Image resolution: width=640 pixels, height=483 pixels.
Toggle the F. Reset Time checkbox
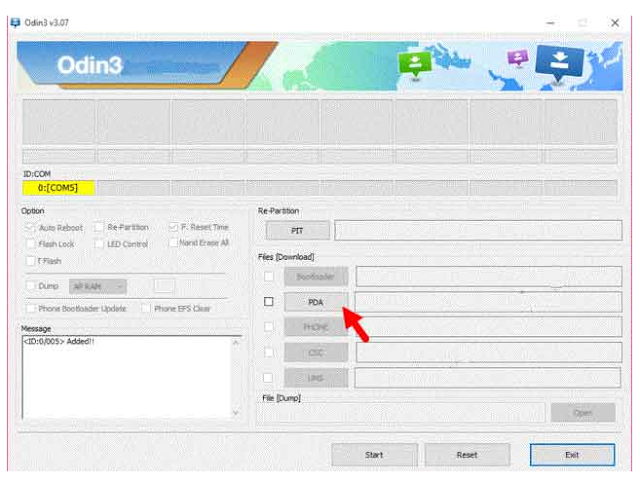click(x=174, y=227)
